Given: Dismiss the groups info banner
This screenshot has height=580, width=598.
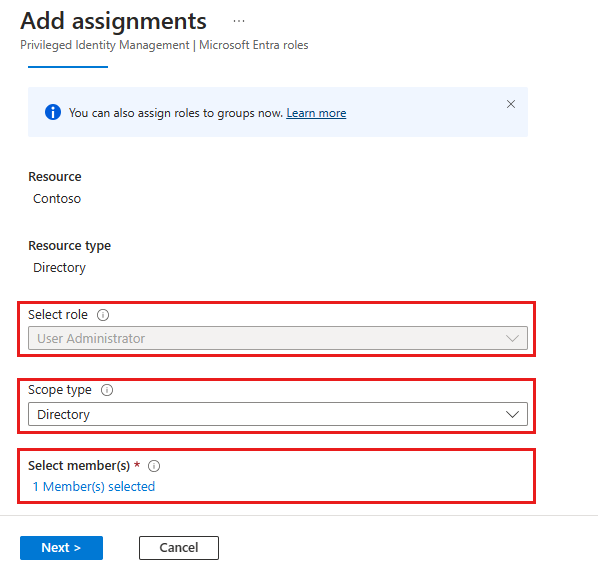Looking at the screenshot, I should [x=511, y=104].
